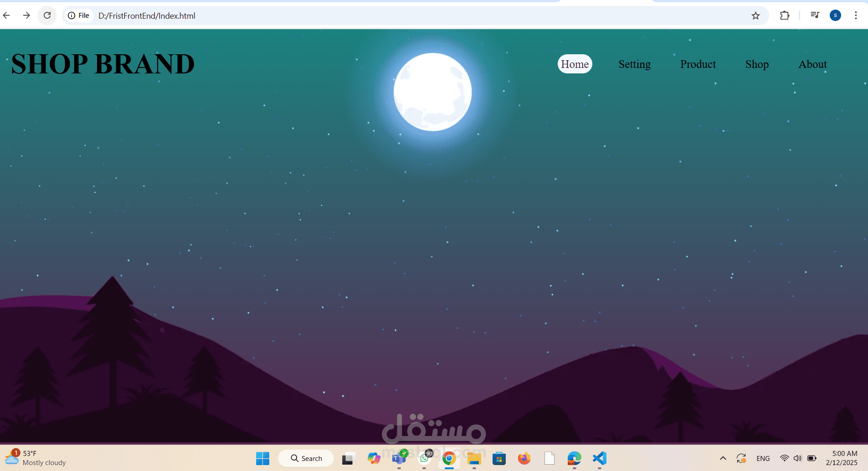Open the Windows Start menu
Image resolution: width=868 pixels, height=471 pixels.
click(262, 458)
